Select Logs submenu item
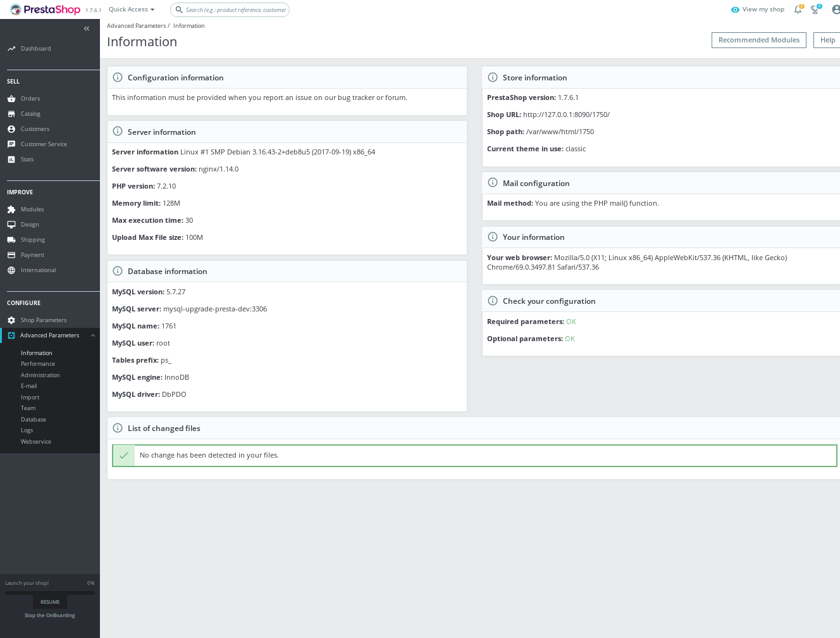The image size is (840, 638). pyautogui.click(x=27, y=430)
